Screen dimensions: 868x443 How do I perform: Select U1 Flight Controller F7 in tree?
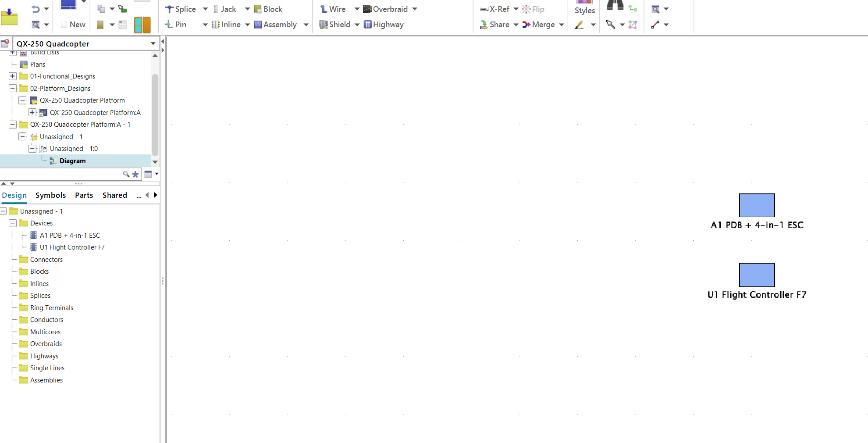[x=72, y=247]
